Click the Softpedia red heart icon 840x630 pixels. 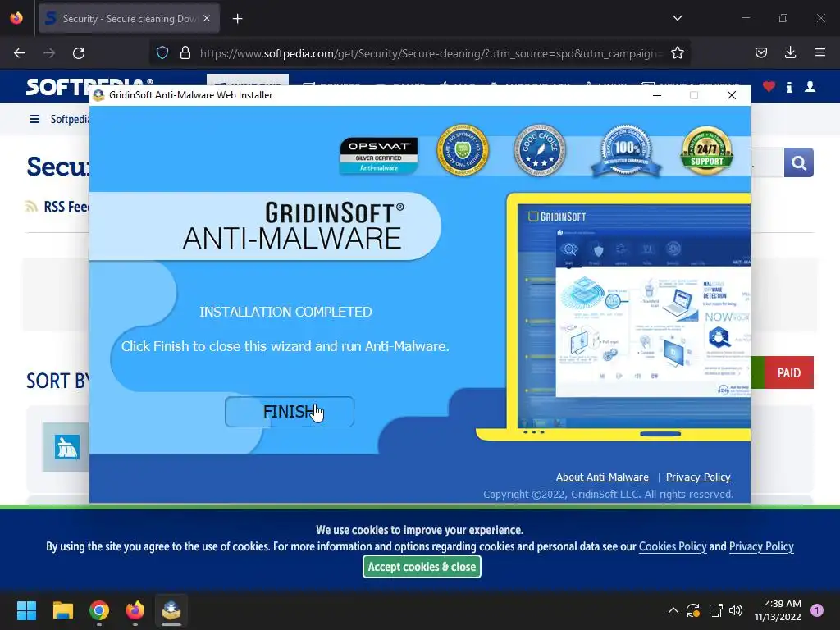coord(769,87)
